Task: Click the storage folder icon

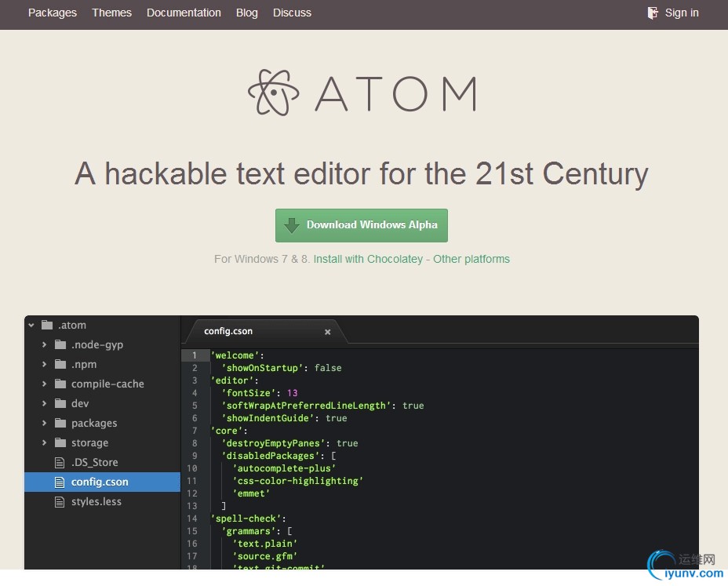Action: (60, 442)
